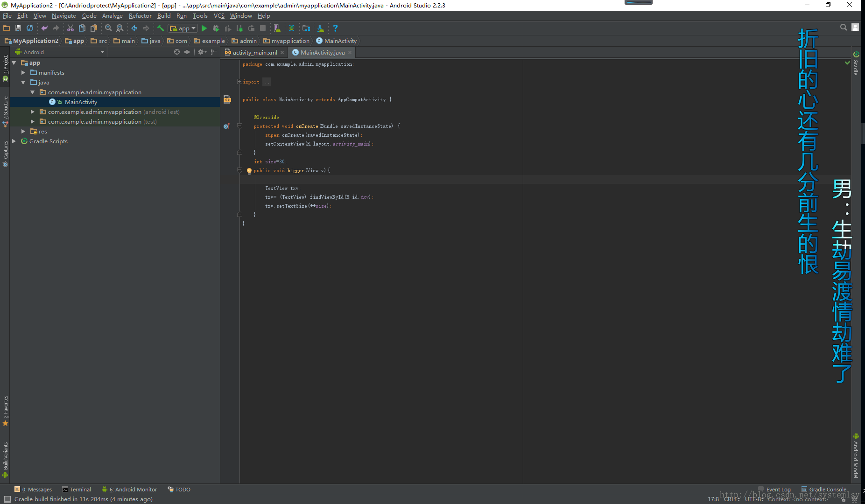Image resolution: width=865 pixels, height=504 pixels.
Task: Open the Android Monitor tool window
Action: pyautogui.click(x=129, y=490)
